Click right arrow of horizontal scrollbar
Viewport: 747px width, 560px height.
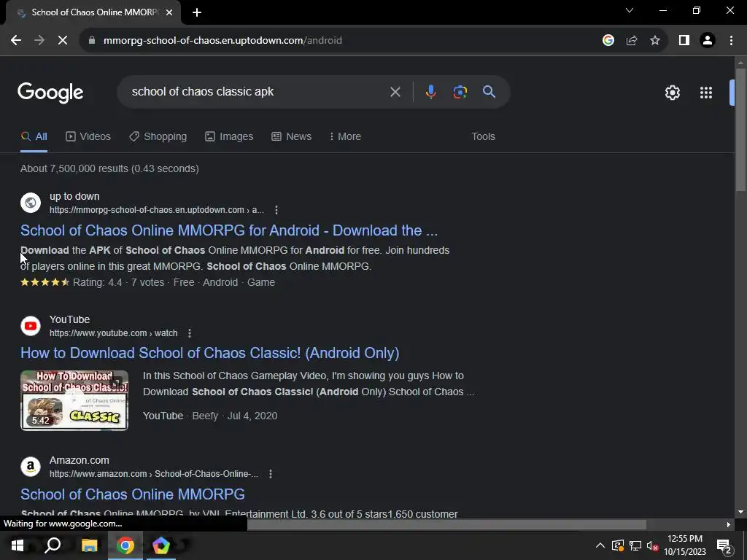[729, 524]
